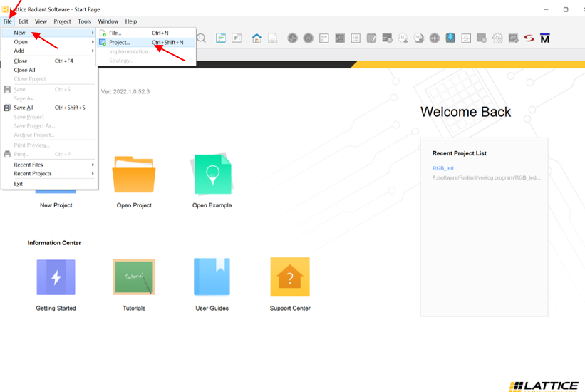This screenshot has height=392, width=585.
Task: Expand the Recent Projects submenu
Action: [50, 174]
